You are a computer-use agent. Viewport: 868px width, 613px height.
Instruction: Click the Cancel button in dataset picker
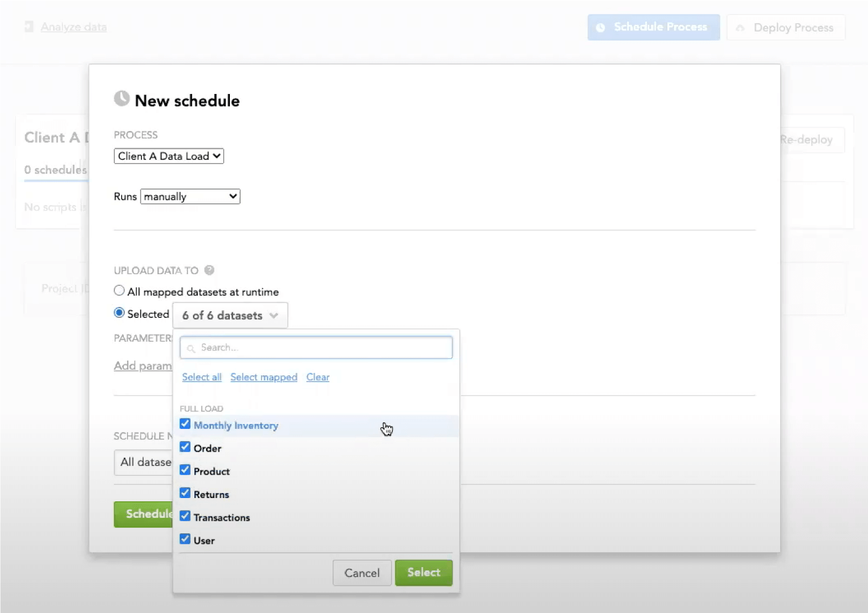[362, 573]
